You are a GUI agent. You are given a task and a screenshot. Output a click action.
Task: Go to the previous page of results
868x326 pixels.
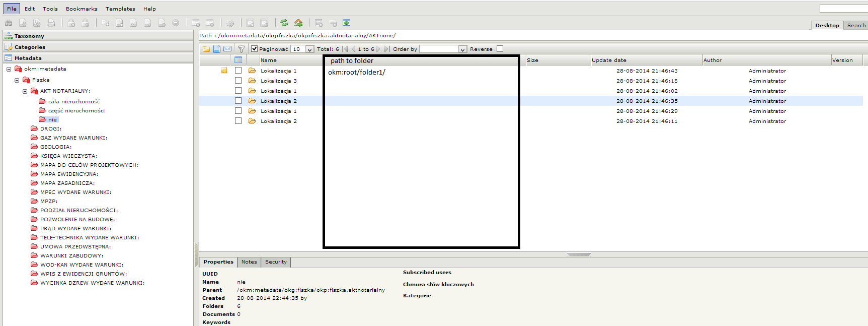(353, 49)
